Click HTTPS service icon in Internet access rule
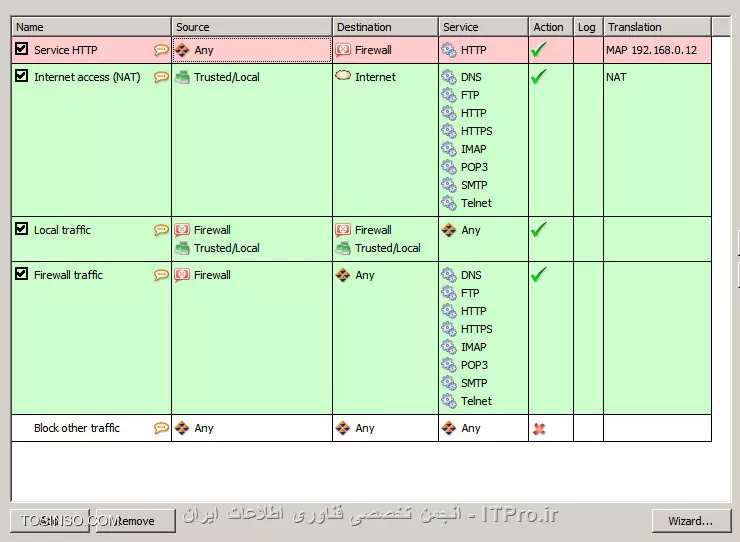 (x=449, y=131)
